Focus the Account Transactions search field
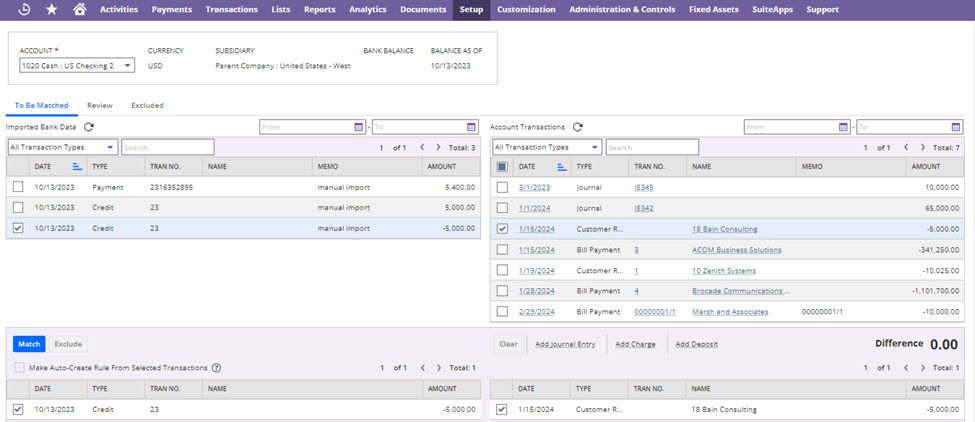 (652, 147)
